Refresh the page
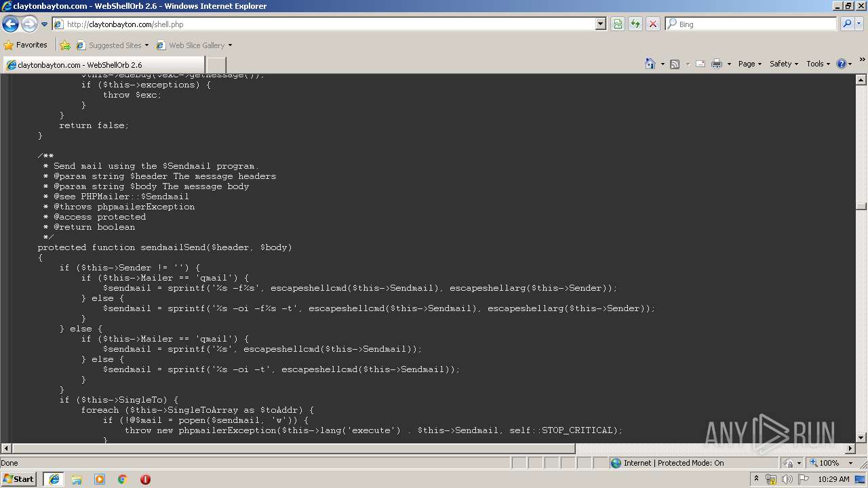Image resolution: width=868 pixels, height=488 pixels. click(635, 24)
